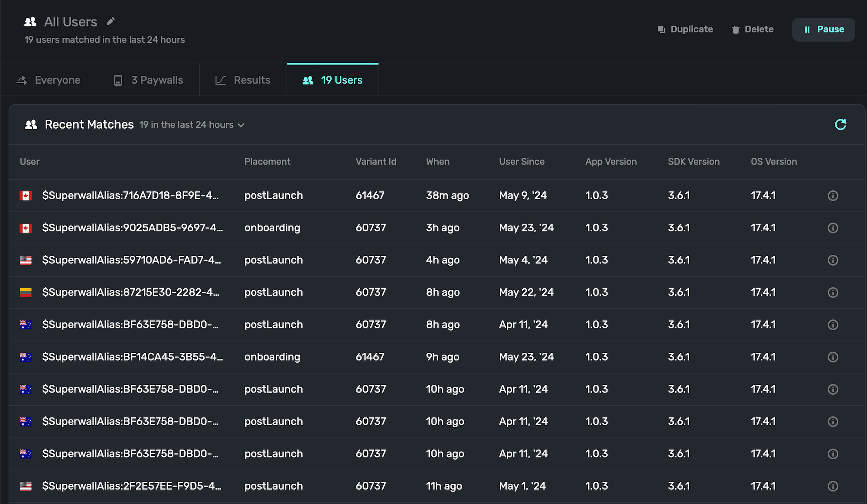Click info icon for the 9h ago row

(x=832, y=357)
